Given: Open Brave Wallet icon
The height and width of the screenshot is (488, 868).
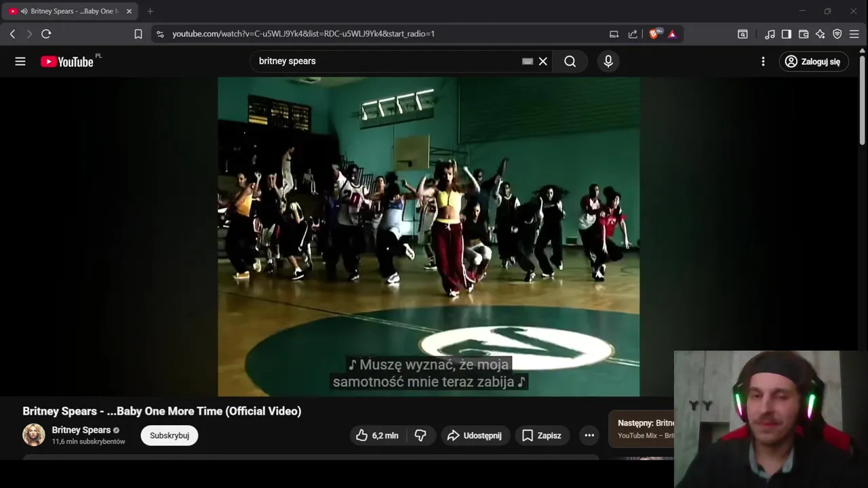Looking at the screenshot, I should point(804,34).
